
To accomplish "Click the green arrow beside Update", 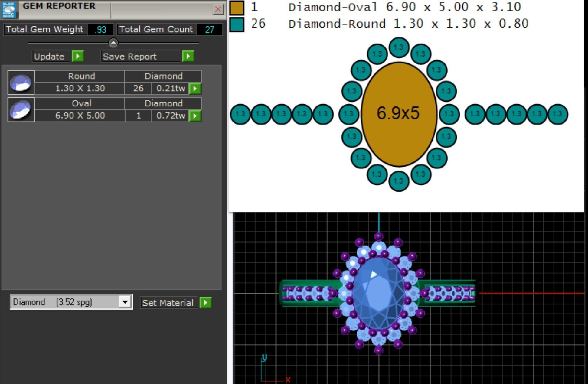I will click(x=78, y=56).
